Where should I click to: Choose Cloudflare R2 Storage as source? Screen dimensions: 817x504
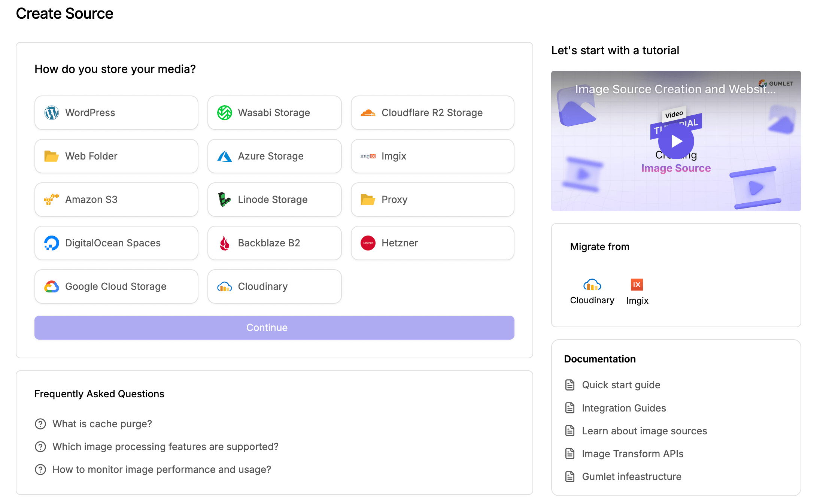(x=432, y=113)
